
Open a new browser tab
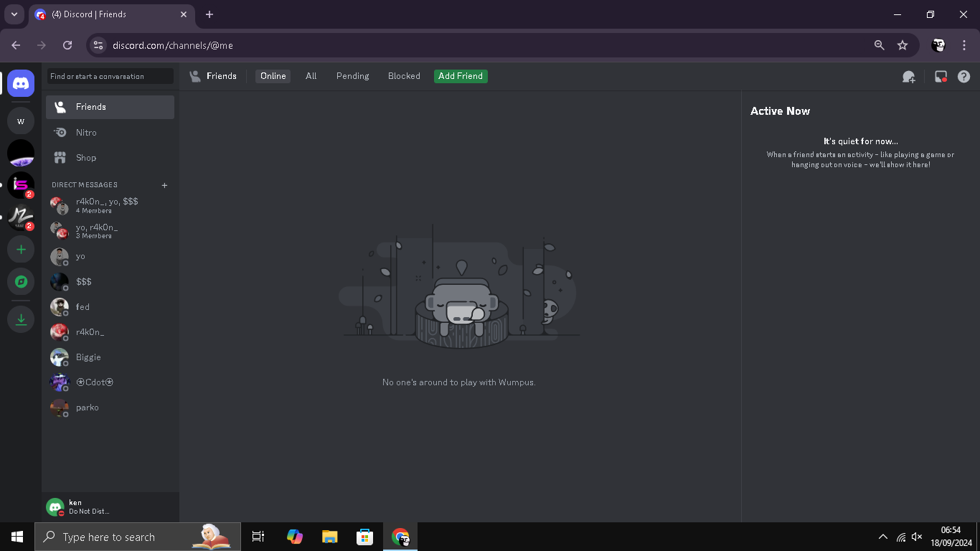tap(209, 14)
